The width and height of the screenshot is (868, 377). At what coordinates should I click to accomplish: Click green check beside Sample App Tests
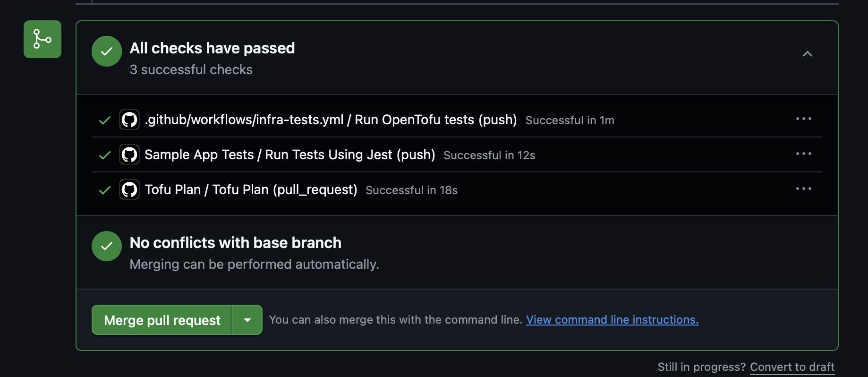coord(105,155)
